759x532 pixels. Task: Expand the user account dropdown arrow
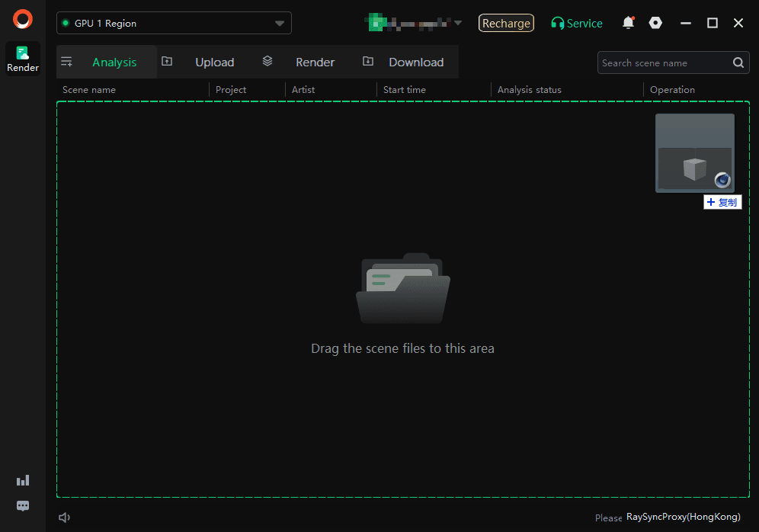(458, 23)
